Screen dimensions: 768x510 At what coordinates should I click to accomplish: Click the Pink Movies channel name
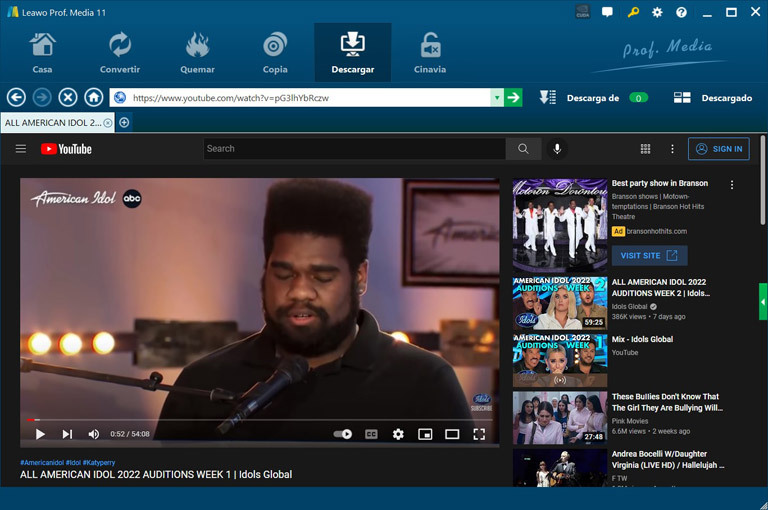[x=630, y=421]
